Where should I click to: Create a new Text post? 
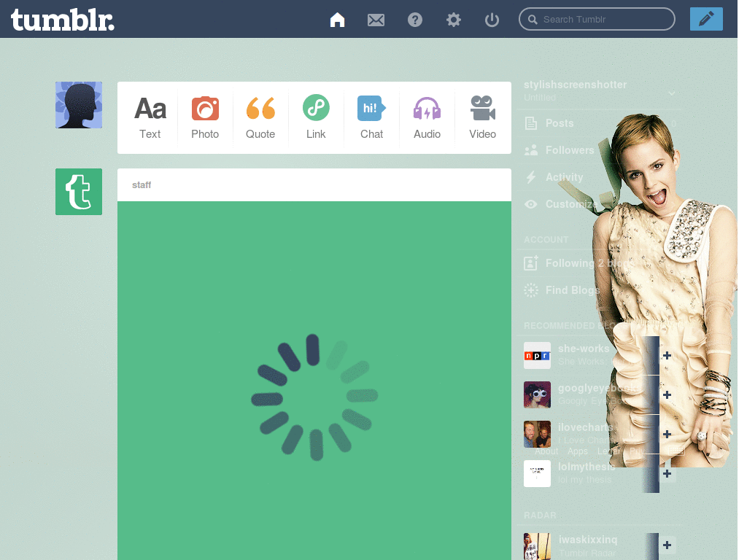pos(150,117)
